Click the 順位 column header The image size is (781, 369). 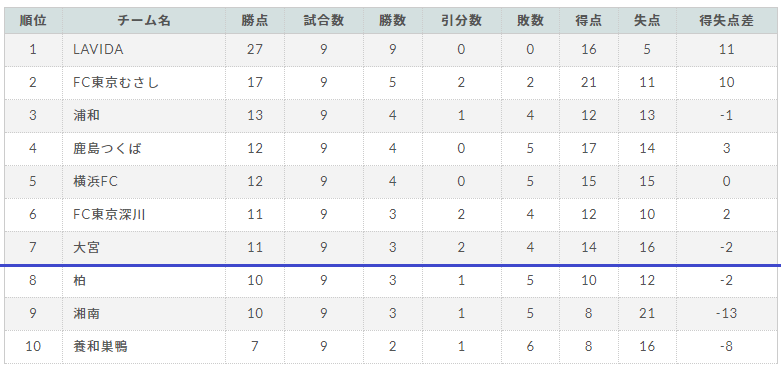33,20
